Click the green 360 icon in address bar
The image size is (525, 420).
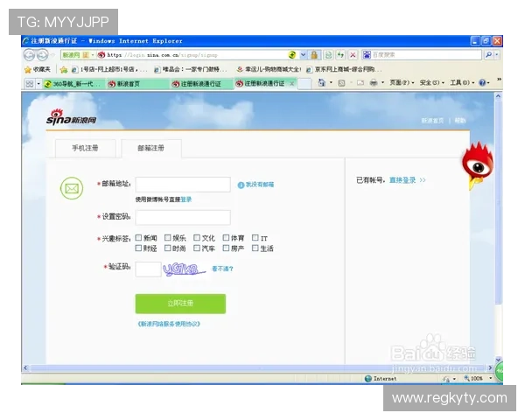[292, 54]
